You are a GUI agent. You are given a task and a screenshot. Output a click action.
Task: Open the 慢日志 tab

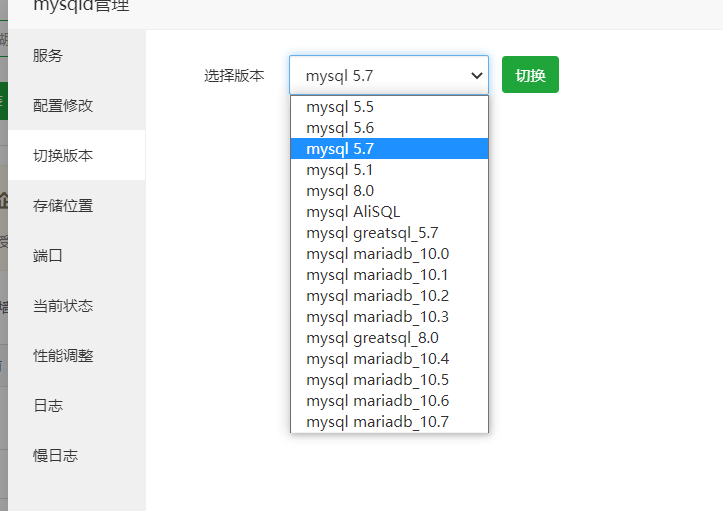77,455
